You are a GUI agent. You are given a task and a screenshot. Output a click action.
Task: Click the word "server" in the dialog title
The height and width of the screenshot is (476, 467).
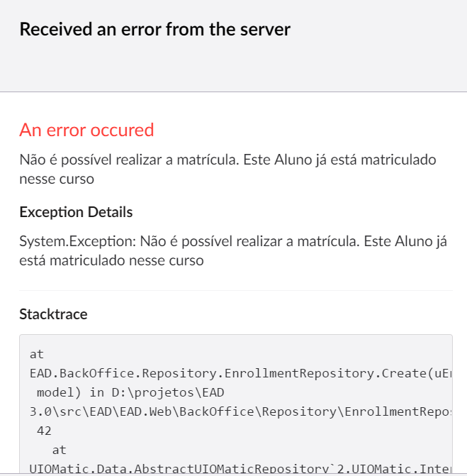(266, 29)
